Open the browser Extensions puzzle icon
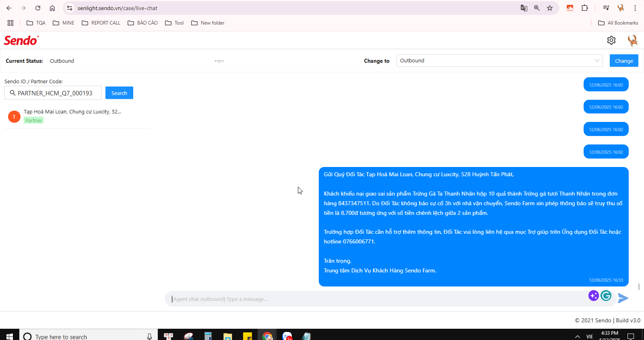This screenshot has height=340, width=644. click(584, 8)
